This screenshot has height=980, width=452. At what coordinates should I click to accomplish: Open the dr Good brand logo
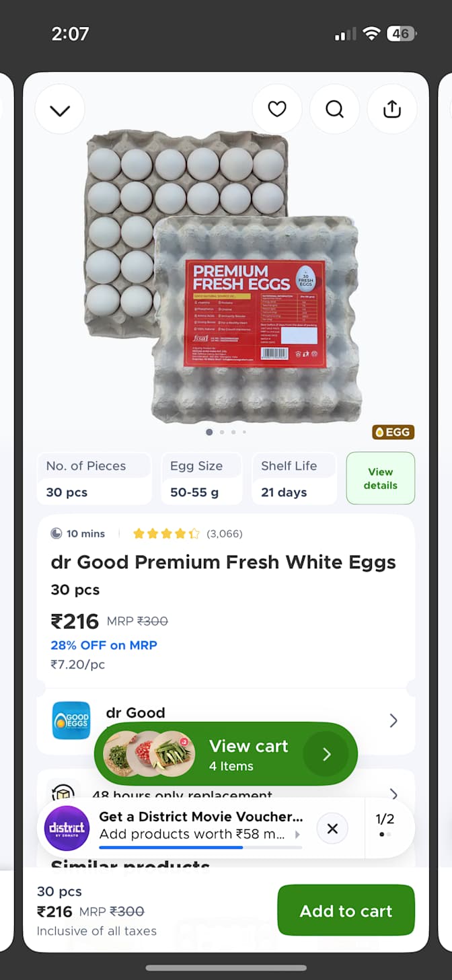[x=71, y=720]
